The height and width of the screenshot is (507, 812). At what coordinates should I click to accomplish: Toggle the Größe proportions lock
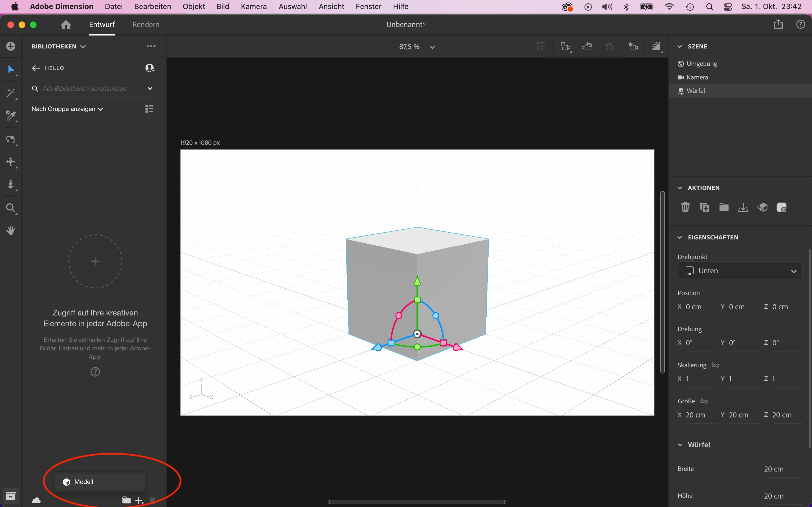click(x=704, y=401)
